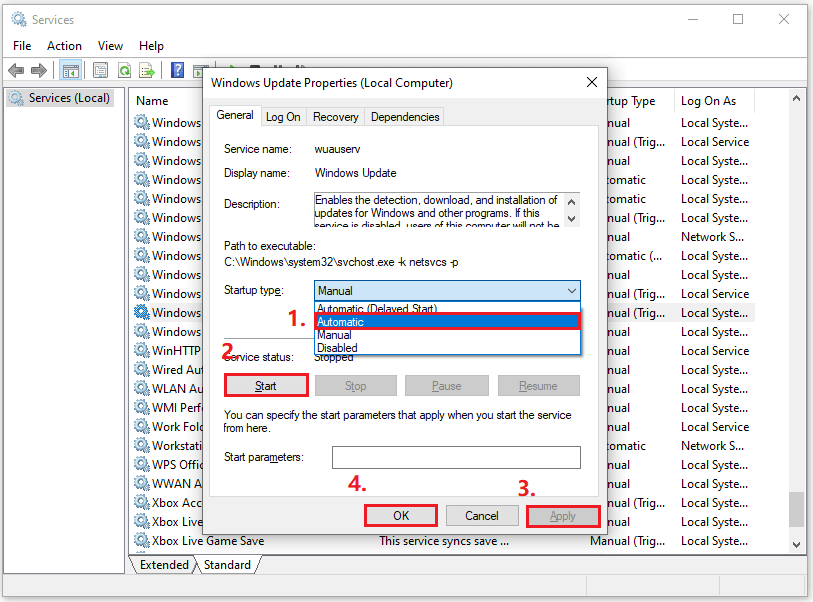The height and width of the screenshot is (602, 813).
Task: Switch to the Dependencies tab
Action: [405, 117]
